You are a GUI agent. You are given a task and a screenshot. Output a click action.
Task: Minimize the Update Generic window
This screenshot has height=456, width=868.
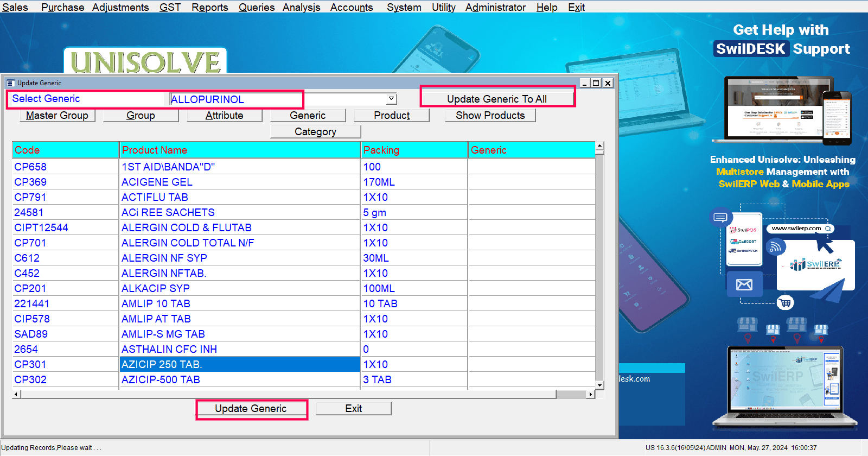585,83
